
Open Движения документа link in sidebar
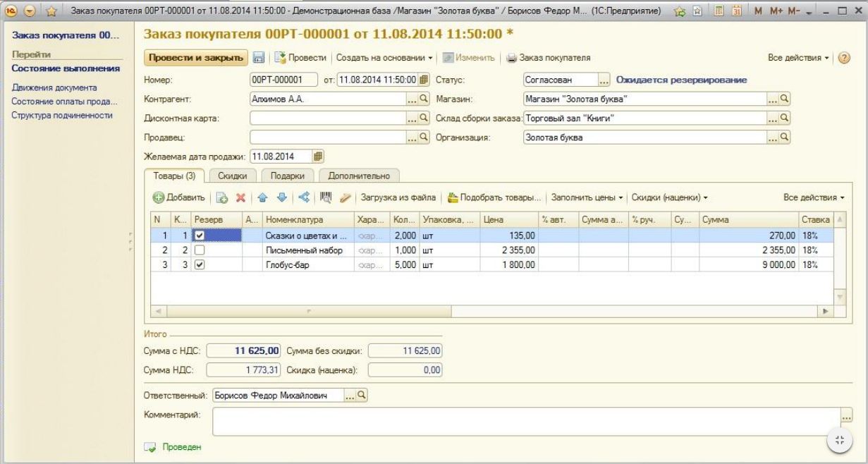point(54,88)
